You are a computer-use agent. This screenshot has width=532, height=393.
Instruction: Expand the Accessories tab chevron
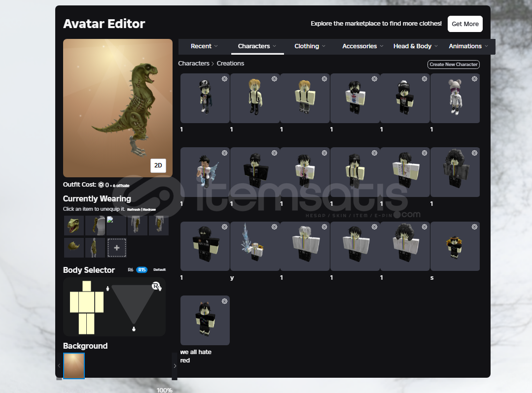tap(382, 46)
